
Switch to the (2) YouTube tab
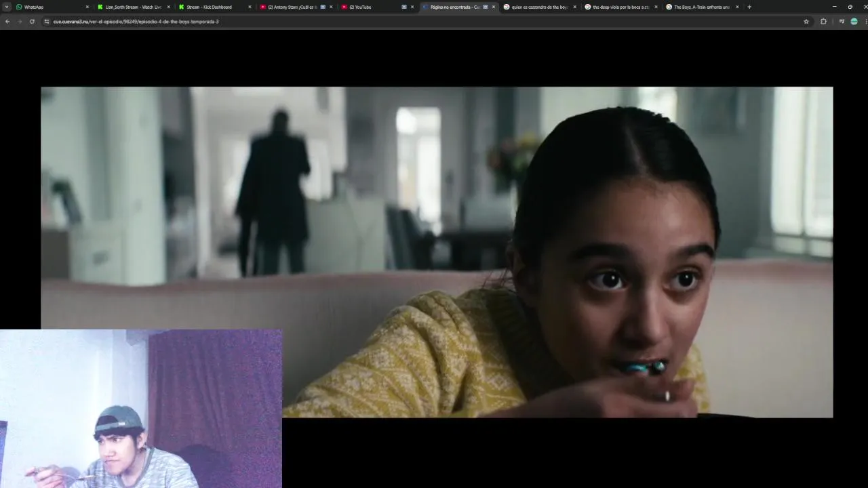coord(378,7)
